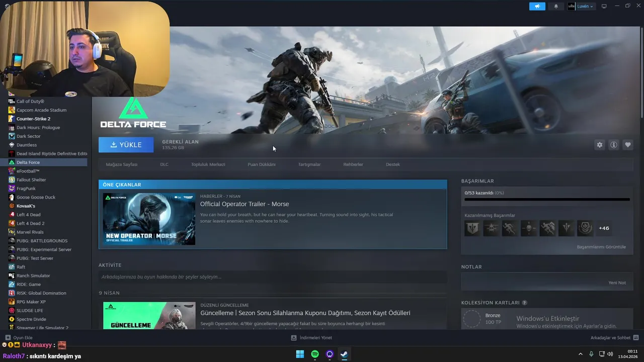Open DLC tab
Viewport: 644px width, 362px height.
click(164, 164)
